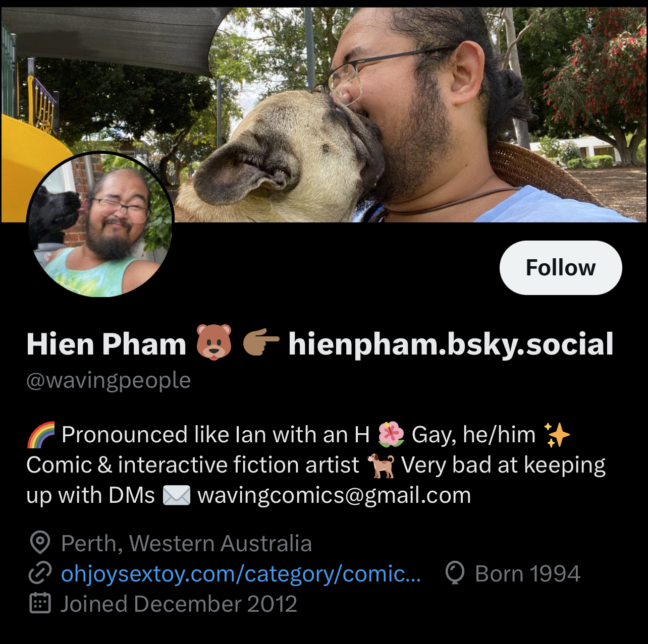Click the wavingcomics@gmail.com email text
648x644 pixels.
point(334,495)
